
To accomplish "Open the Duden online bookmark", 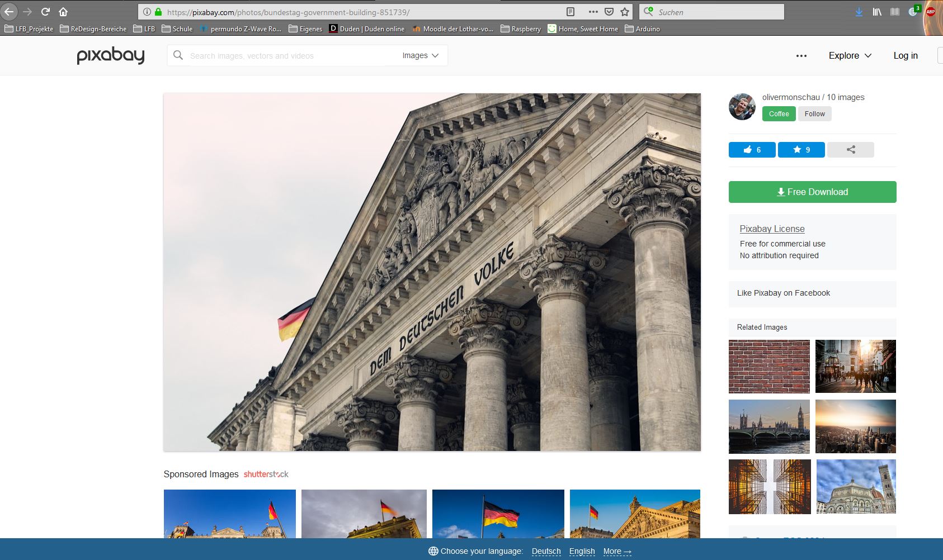I will click(x=366, y=29).
